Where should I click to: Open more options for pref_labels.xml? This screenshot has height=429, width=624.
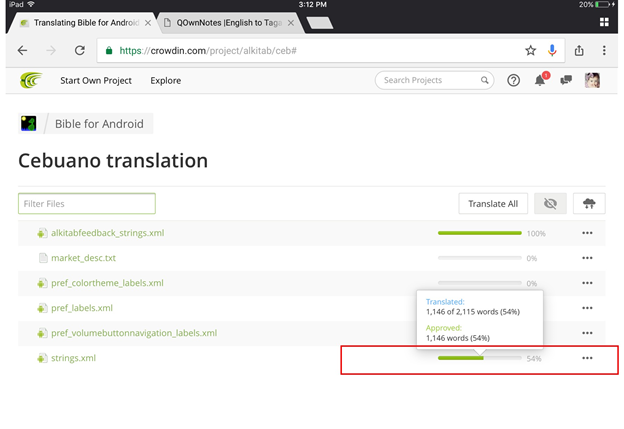tap(587, 308)
